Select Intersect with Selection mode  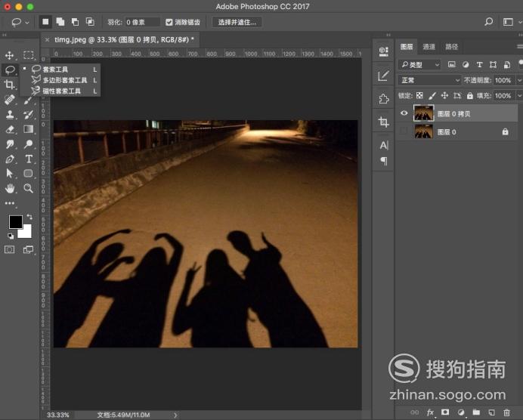coord(90,22)
